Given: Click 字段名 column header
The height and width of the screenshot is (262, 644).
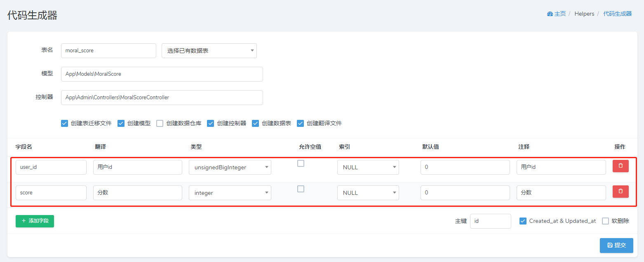Looking at the screenshot, I should [24, 147].
